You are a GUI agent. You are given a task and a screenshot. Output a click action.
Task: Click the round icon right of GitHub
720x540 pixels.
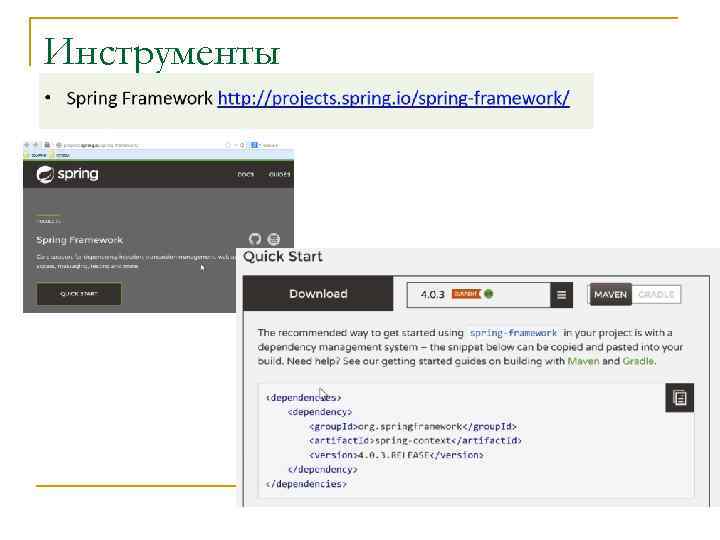274,239
